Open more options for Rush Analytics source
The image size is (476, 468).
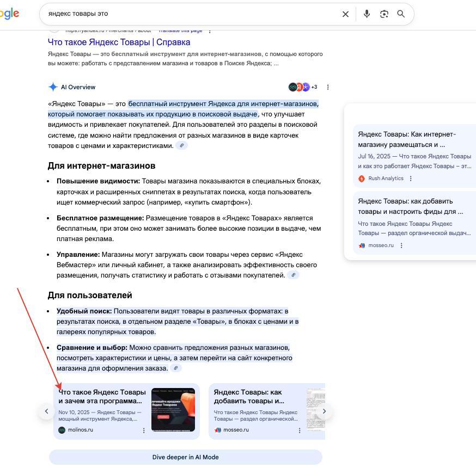coord(411,178)
